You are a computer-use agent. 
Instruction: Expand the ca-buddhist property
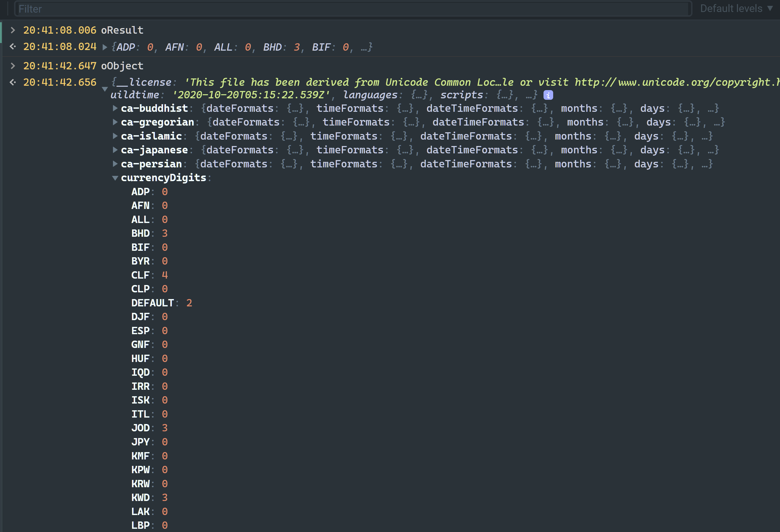click(115, 108)
